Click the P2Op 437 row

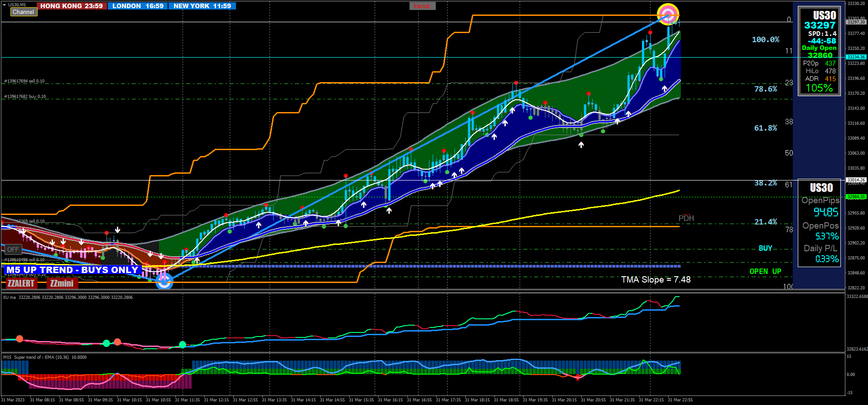pos(819,63)
